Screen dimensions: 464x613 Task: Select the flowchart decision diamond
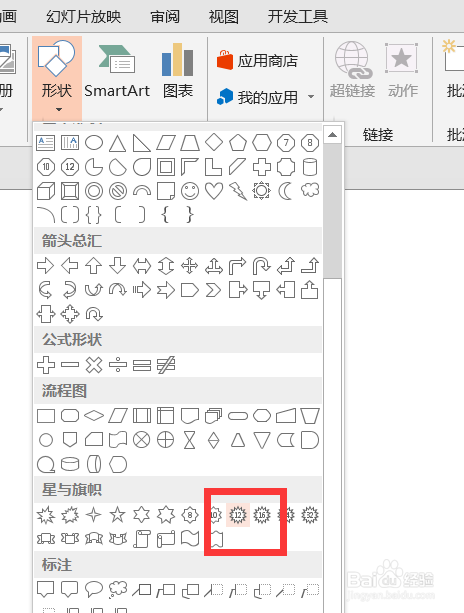(x=94, y=416)
